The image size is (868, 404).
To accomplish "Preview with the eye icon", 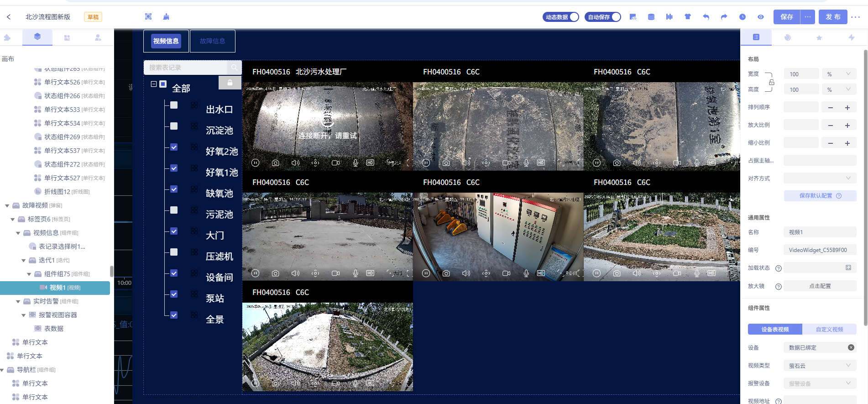I will 761,17.
